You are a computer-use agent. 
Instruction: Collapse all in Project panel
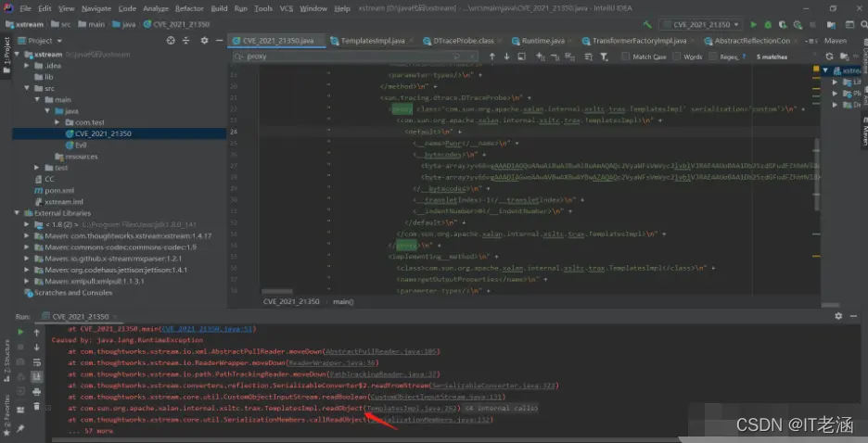pyautogui.click(x=186, y=41)
